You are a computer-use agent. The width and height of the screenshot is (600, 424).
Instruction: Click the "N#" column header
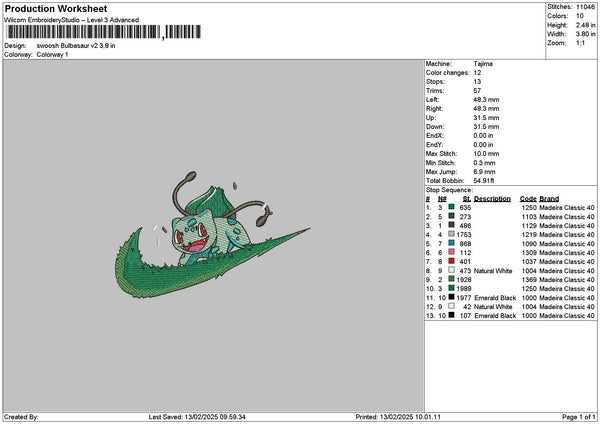tap(442, 199)
